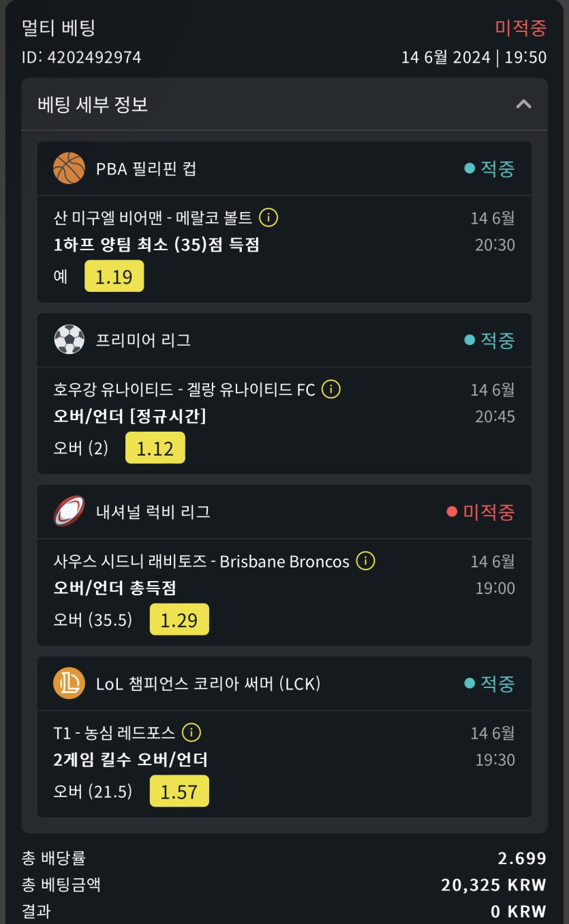This screenshot has width=569, height=924.
Task: Click the soccer ball icon for 프리미어 리그
Action: (69, 340)
